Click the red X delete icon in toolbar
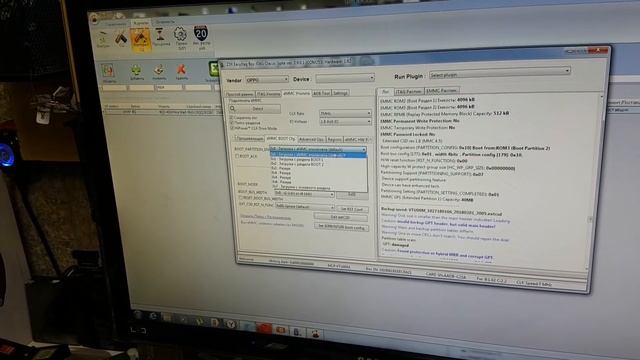The width and height of the screenshot is (640, 360). pos(181,70)
